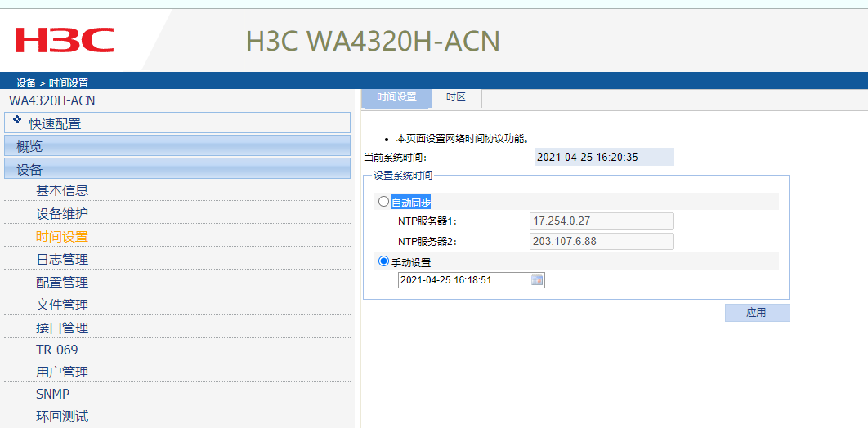
Task: Click the 本页面设置网络时间协议功能 note
Action: pyautogui.click(x=463, y=138)
